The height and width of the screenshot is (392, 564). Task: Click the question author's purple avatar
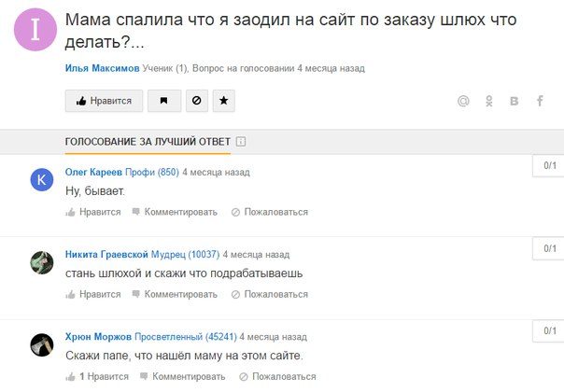[35, 29]
